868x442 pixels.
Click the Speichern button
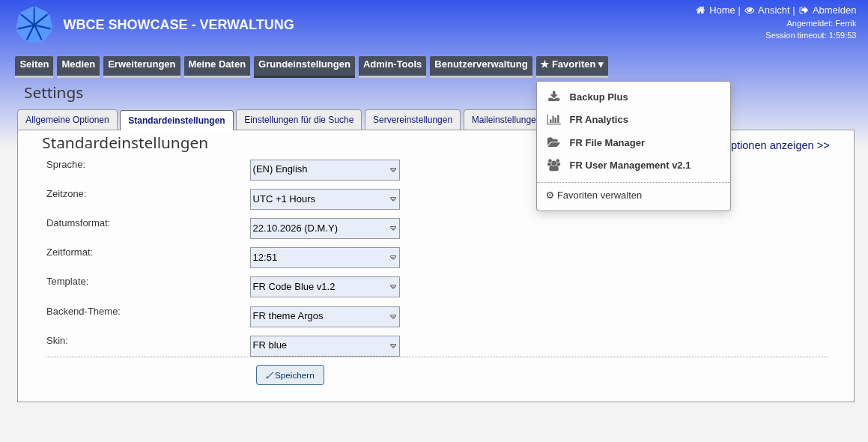coord(290,375)
